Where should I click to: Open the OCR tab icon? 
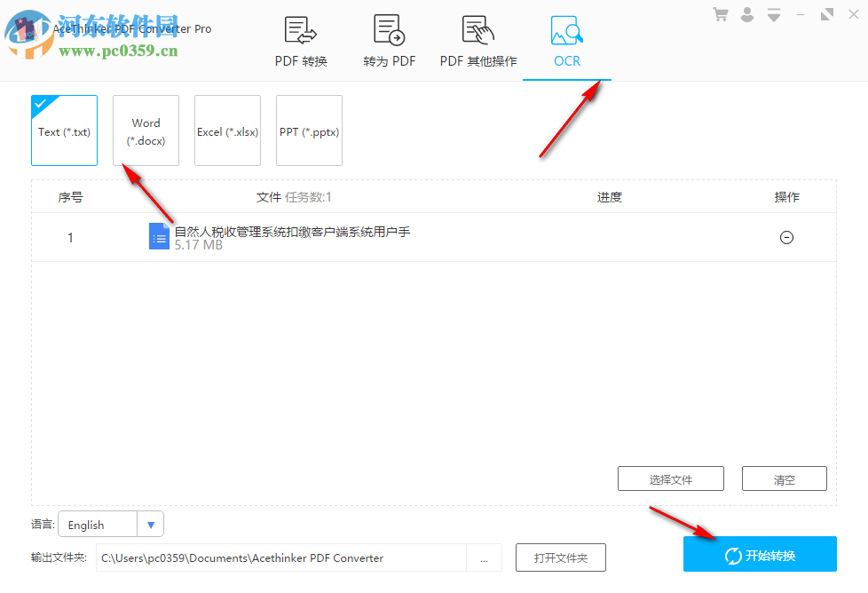[566, 29]
